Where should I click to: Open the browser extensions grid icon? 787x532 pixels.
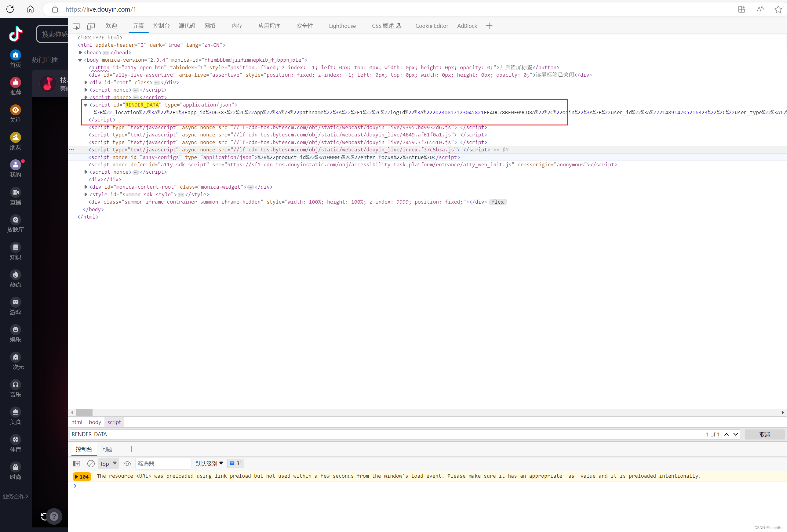[741, 9]
